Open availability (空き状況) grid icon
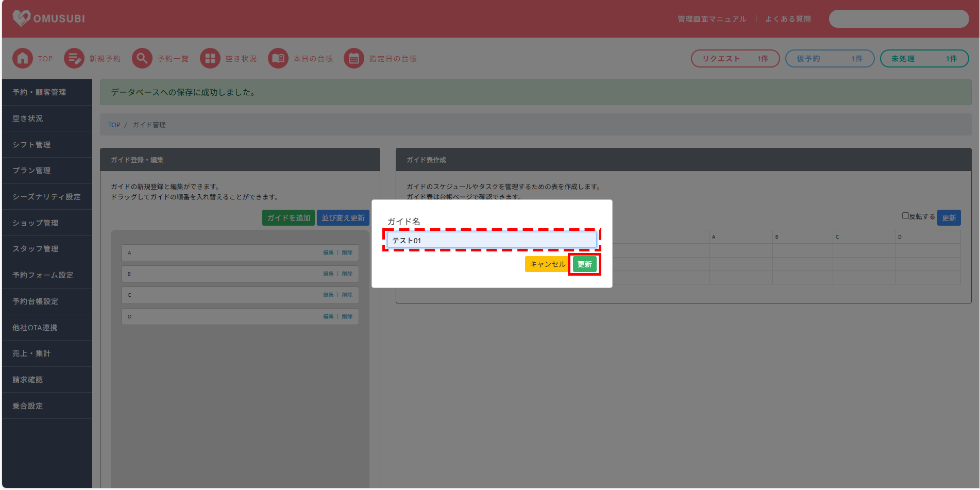Image resolution: width=980 pixels, height=490 pixels. [x=210, y=59]
